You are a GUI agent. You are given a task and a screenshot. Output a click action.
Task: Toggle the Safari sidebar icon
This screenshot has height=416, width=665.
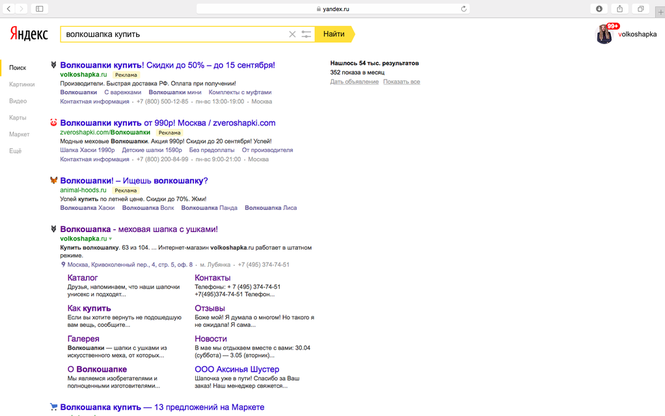39,8
